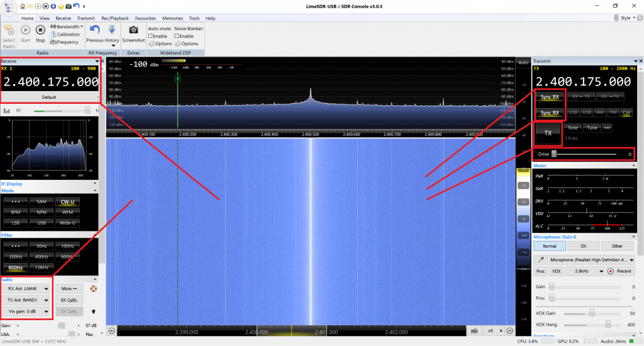Click the speaker mute icon under Receive
644x346 pixels.
(x=19, y=110)
